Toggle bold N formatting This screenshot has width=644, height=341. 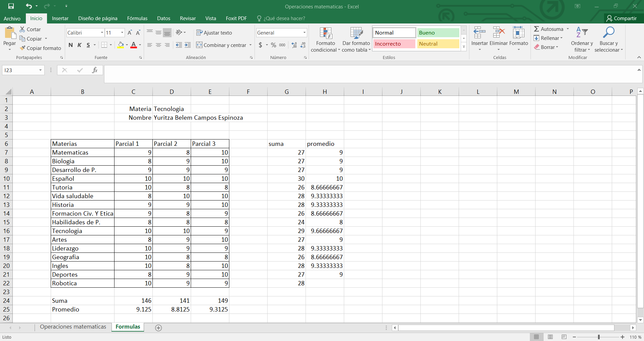pyautogui.click(x=71, y=45)
